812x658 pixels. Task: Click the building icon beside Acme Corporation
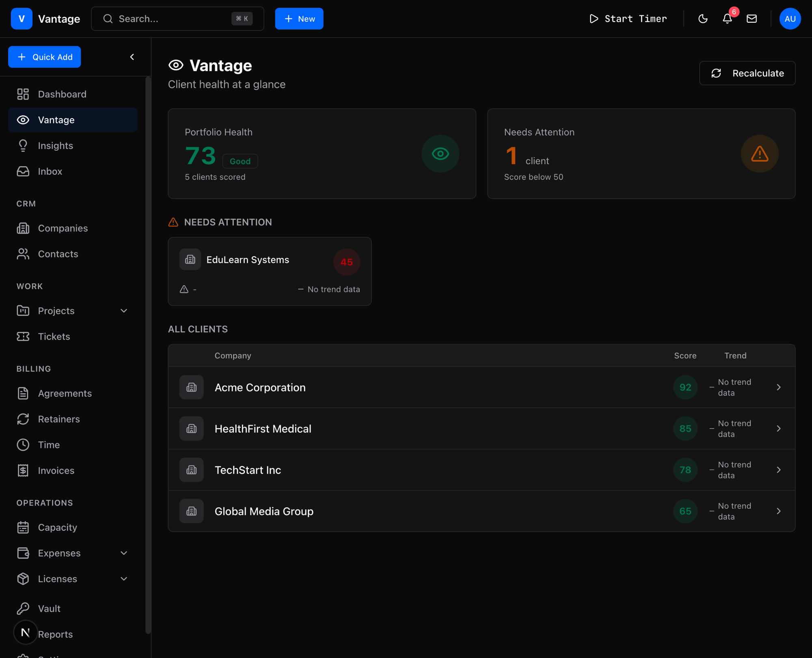191,387
